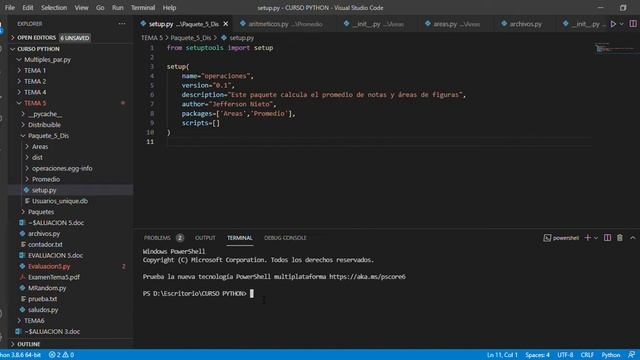Screen dimensions: 640x360
Task: Expand the Paquetes folder
Action: 41,212
